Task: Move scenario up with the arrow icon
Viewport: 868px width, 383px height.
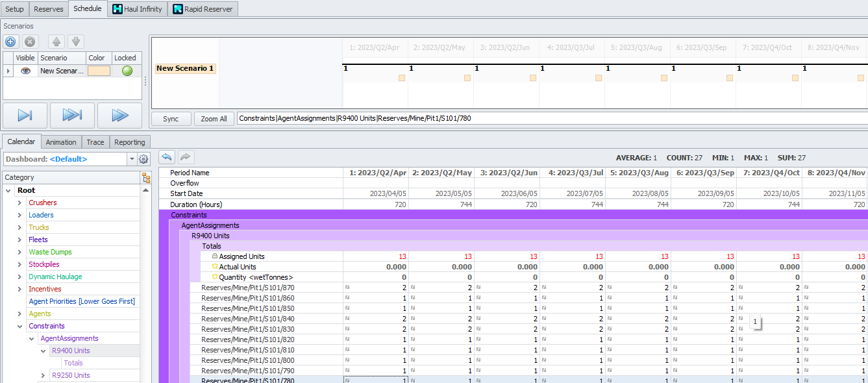Action: point(56,42)
